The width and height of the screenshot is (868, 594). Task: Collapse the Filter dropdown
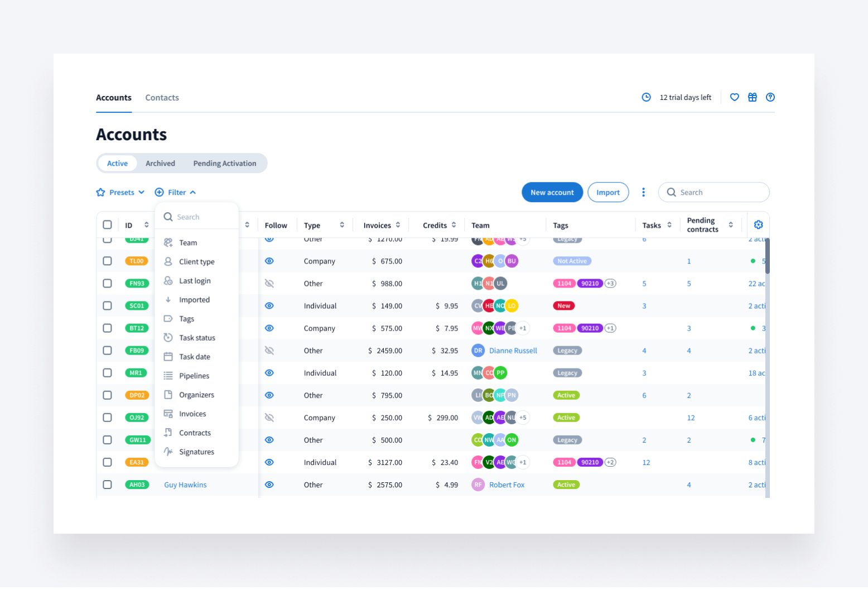pyautogui.click(x=176, y=193)
